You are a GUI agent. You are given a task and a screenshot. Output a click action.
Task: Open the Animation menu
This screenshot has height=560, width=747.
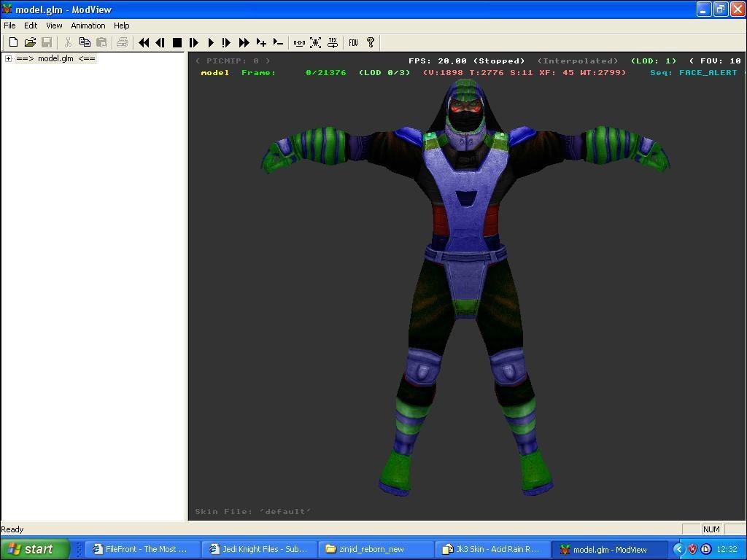click(x=88, y=26)
